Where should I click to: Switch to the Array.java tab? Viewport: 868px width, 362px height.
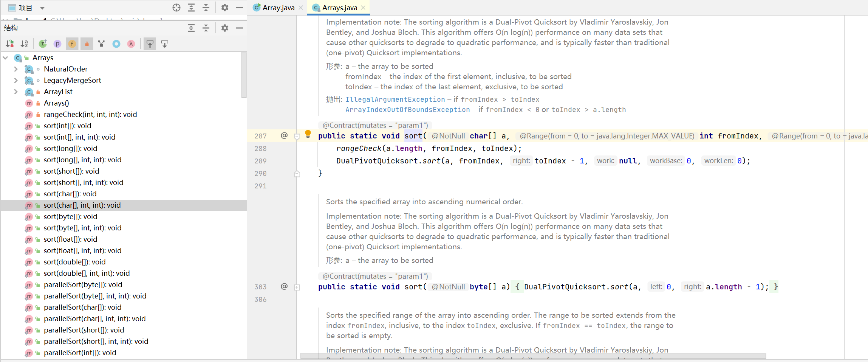click(279, 8)
